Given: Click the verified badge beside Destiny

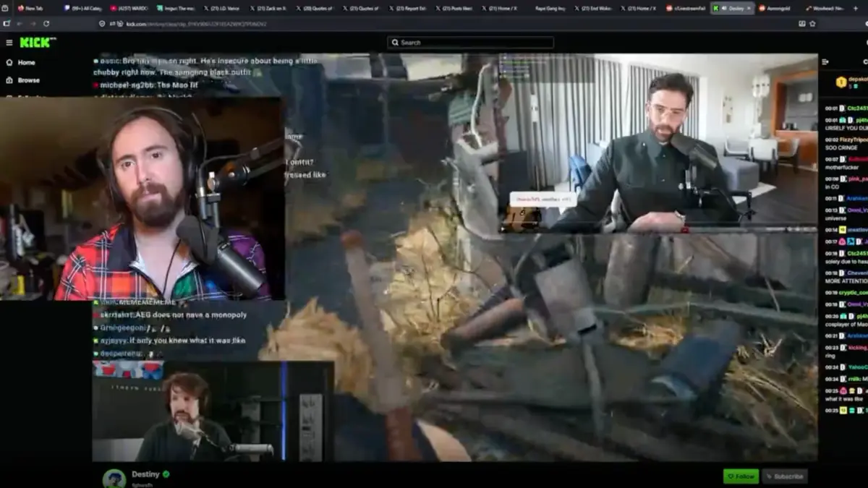Looking at the screenshot, I should click(166, 474).
